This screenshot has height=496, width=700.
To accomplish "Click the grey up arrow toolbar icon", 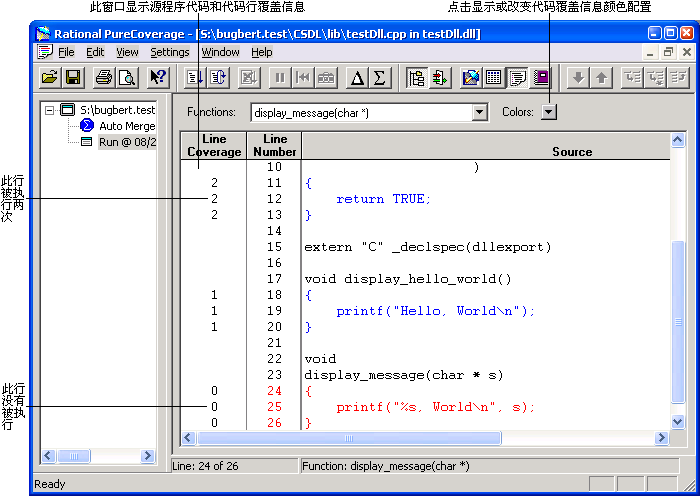I will pyautogui.click(x=601, y=78).
